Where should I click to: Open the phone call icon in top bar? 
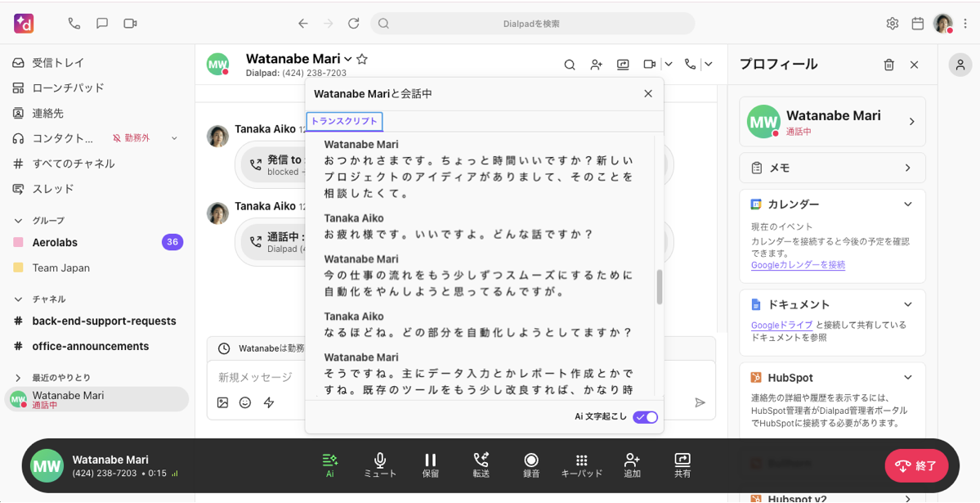(x=74, y=24)
